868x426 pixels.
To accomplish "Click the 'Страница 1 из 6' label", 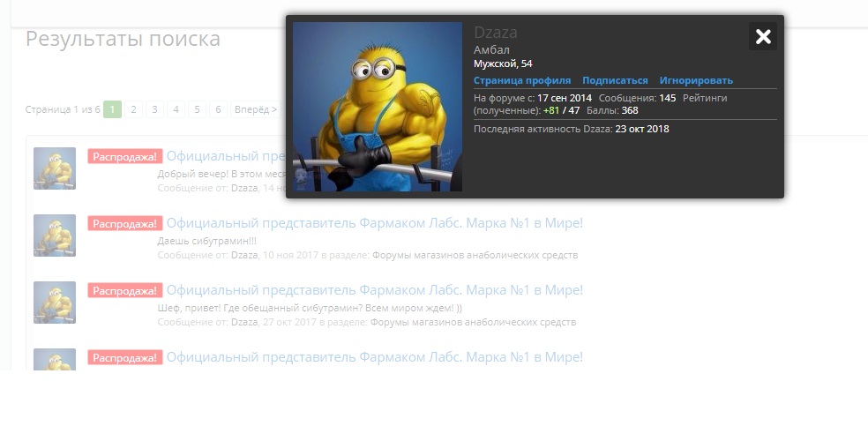I will tap(63, 109).
